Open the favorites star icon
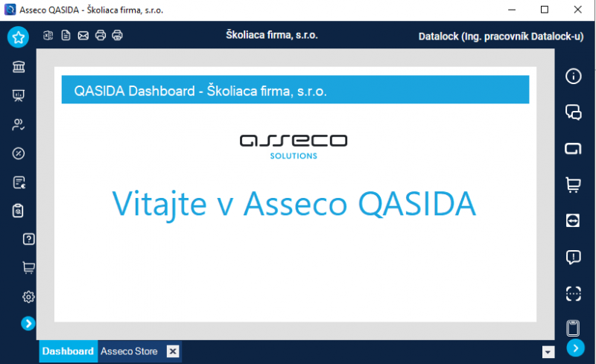The width and height of the screenshot is (596, 364). [x=18, y=37]
